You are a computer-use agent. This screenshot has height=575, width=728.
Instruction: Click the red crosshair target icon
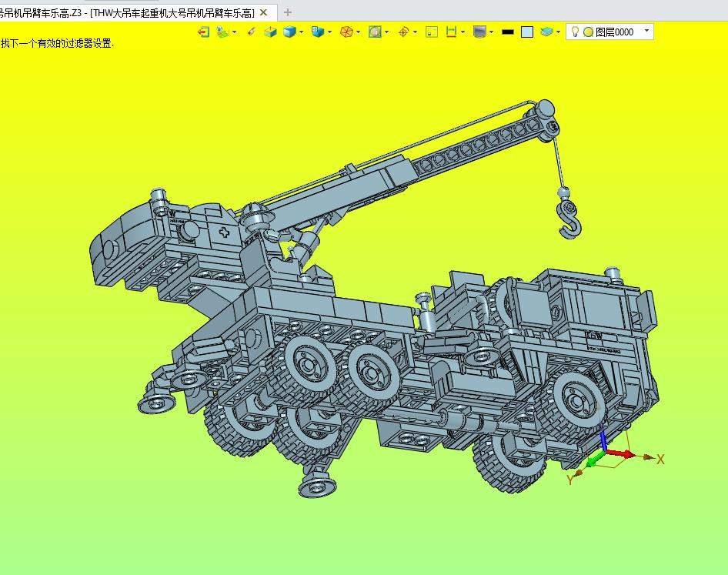coord(403,32)
